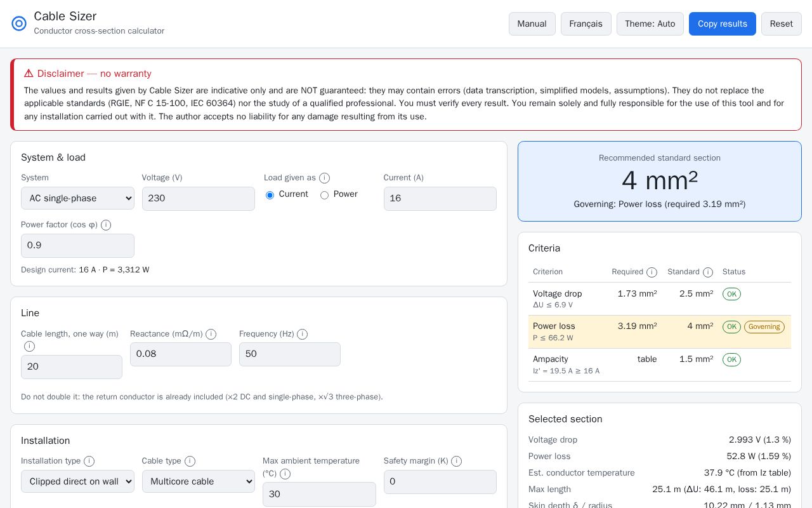Screen dimensions: 812x508
Task: Click the Power factor input field
Action: point(77,245)
